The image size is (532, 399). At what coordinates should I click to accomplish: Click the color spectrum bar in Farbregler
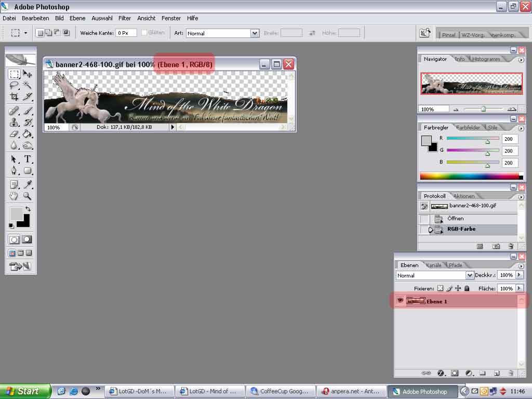tap(468, 176)
